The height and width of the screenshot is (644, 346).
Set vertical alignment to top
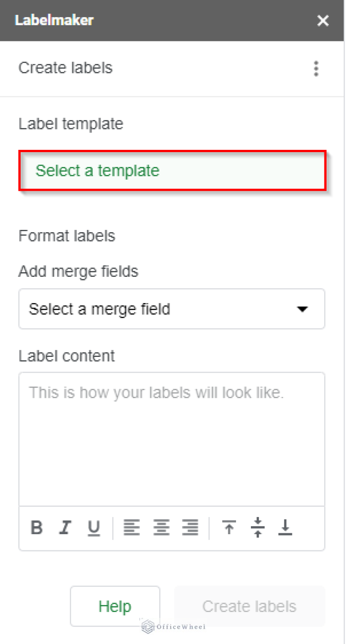click(x=229, y=527)
